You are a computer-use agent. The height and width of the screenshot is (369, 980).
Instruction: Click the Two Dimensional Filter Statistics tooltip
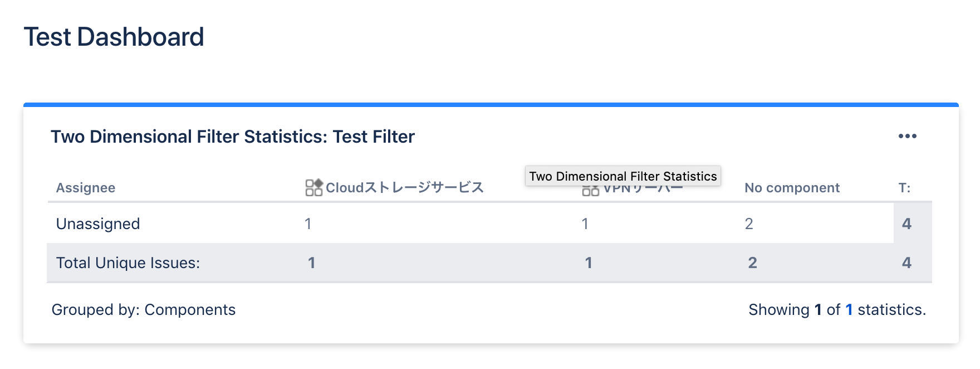[623, 176]
